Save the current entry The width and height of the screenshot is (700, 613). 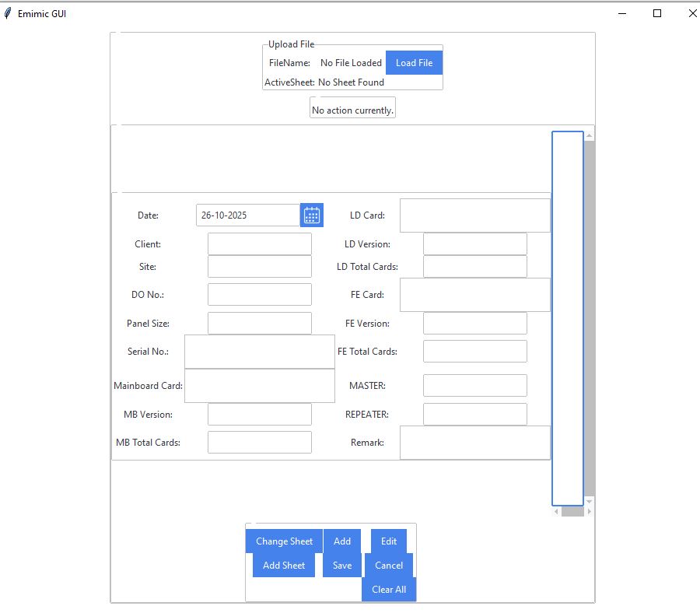[x=342, y=566]
